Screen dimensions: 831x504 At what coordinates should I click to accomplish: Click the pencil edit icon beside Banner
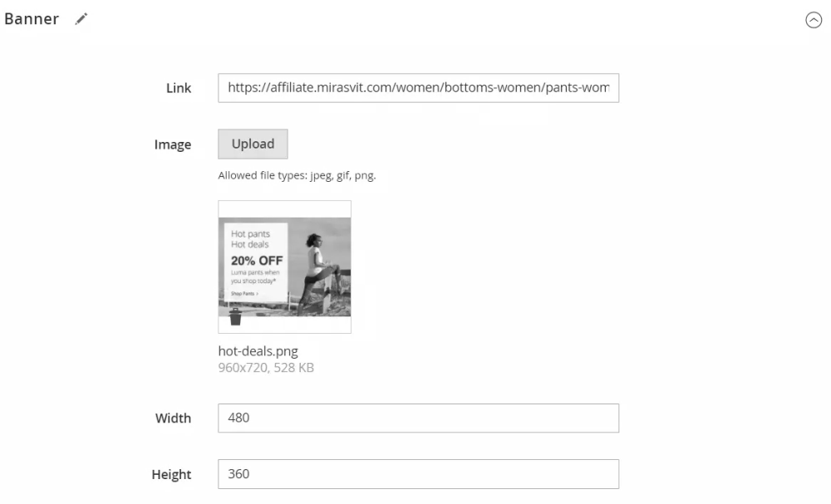point(81,19)
